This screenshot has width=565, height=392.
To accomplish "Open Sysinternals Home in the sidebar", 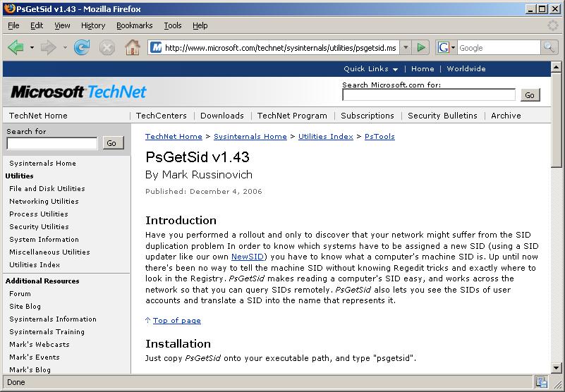I will point(42,163).
